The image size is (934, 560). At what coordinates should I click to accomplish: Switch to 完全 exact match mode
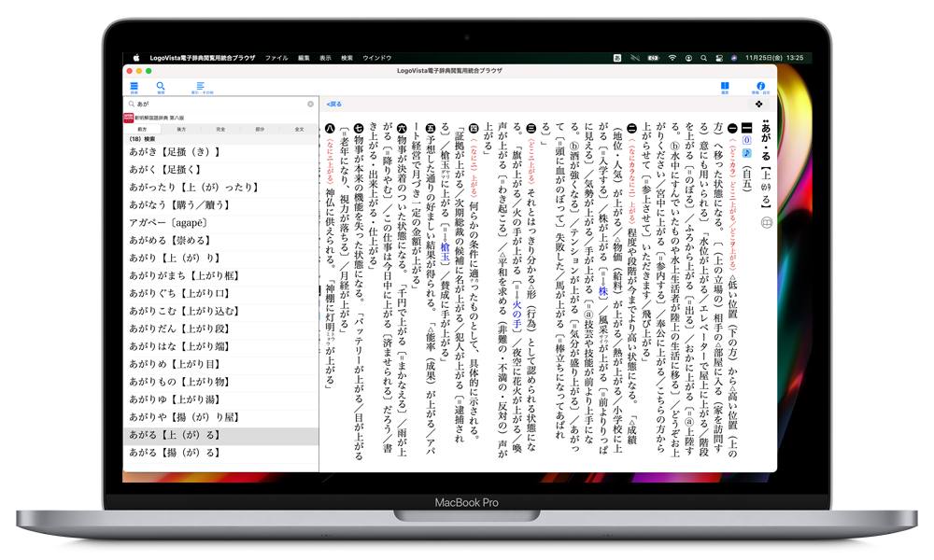[220, 129]
